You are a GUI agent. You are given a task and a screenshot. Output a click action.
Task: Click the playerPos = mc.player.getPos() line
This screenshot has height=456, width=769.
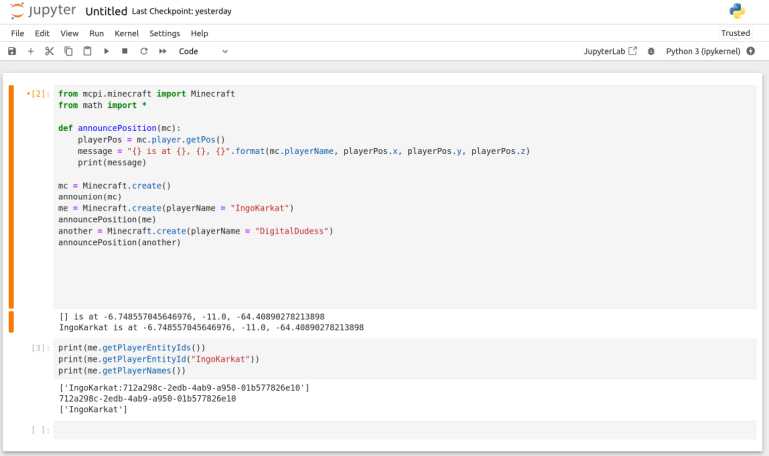(151, 139)
